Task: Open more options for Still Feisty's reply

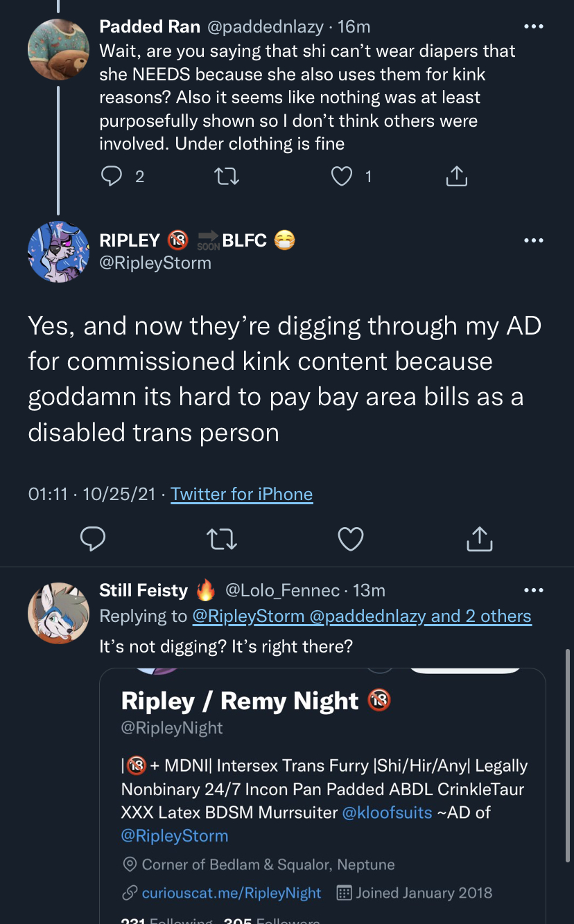Action: (x=534, y=590)
